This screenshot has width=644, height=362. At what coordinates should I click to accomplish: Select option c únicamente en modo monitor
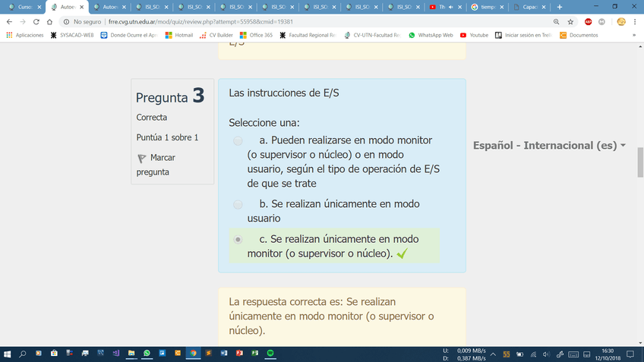[x=238, y=239]
